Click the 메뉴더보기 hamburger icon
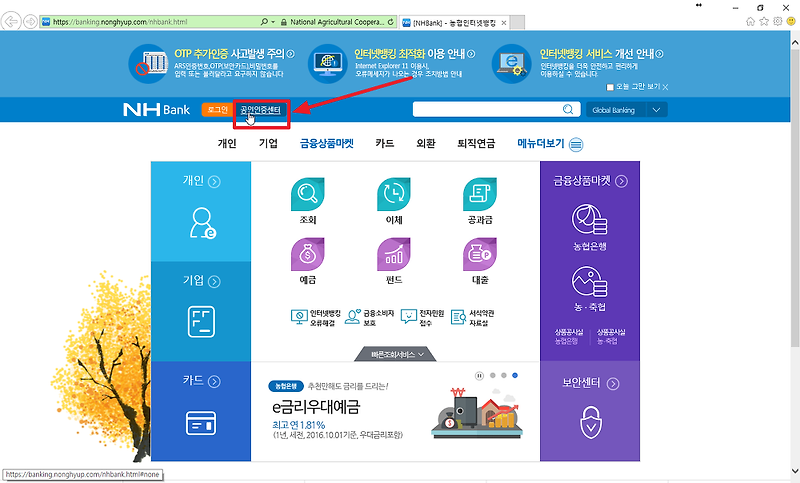 pyautogui.click(x=576, y=144)
